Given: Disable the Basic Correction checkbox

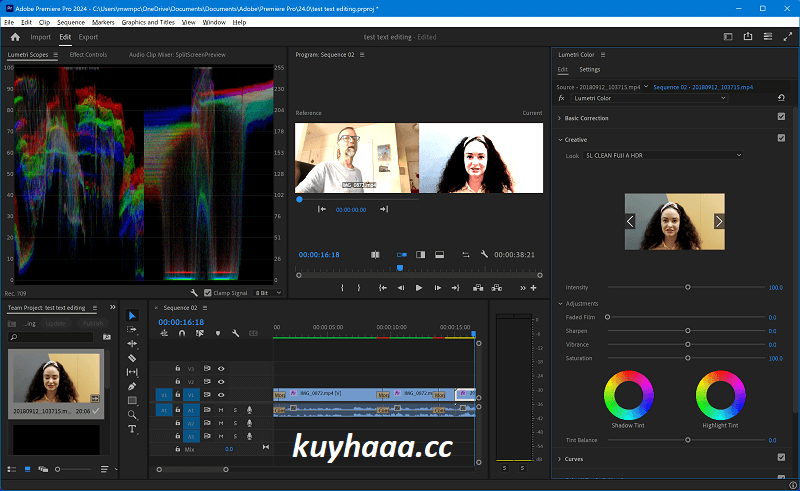Looking at the screenshot, I should pyautogui.click(x=781, y=116).
